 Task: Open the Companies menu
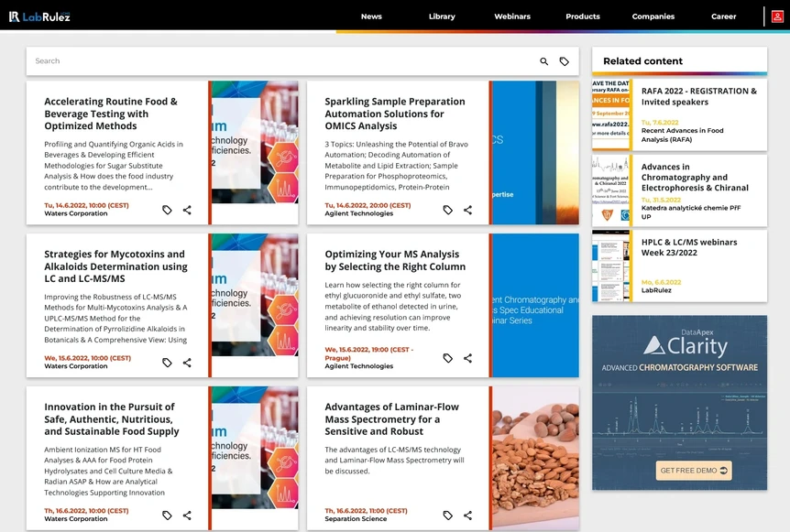point(653,16)
